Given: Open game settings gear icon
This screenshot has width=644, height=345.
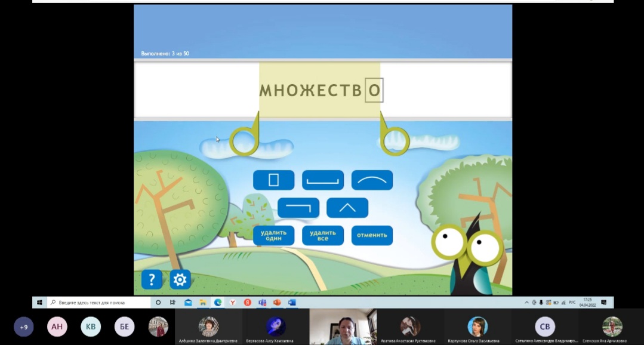Looking at the screenshot, I should [x=180, y=279].
